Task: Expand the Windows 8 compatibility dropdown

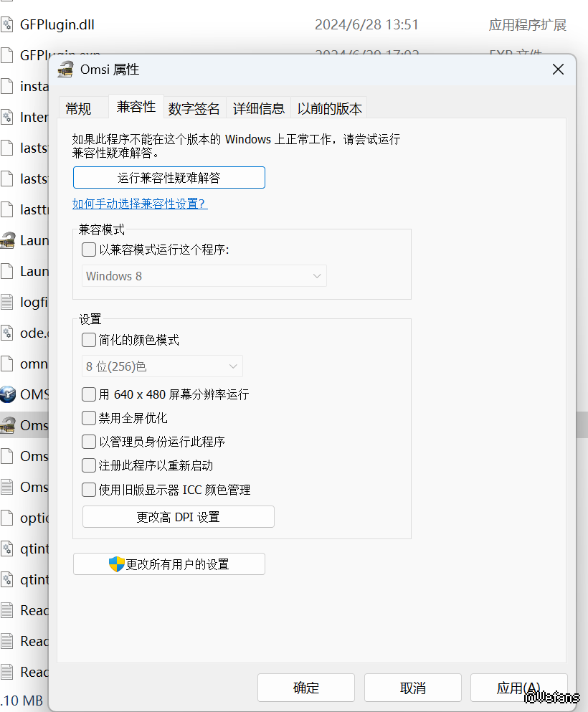Action: 204,276
